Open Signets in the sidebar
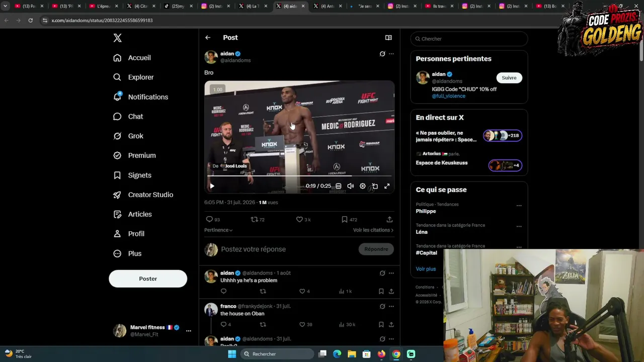The height and width of the screenshot is (362, 644). pyautogui.click(x=133, y=175)
